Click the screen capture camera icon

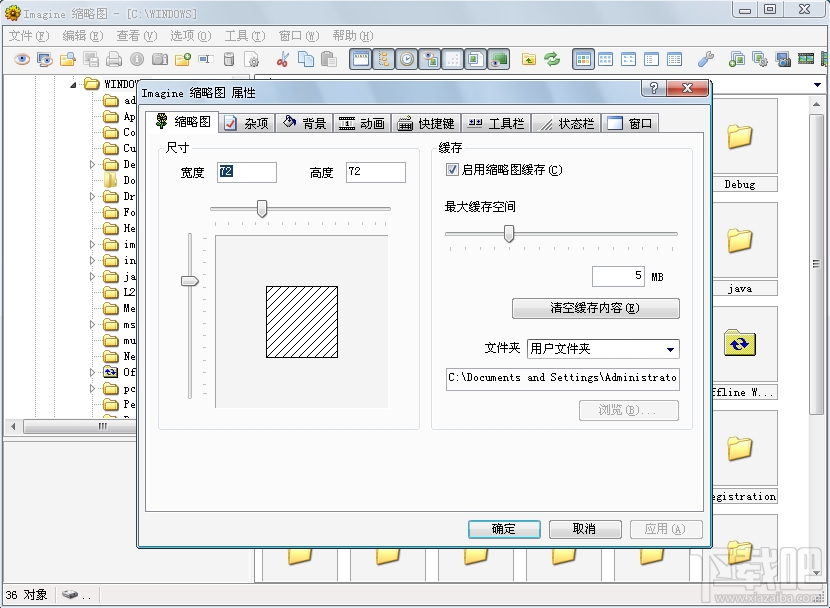pos(782,59)
